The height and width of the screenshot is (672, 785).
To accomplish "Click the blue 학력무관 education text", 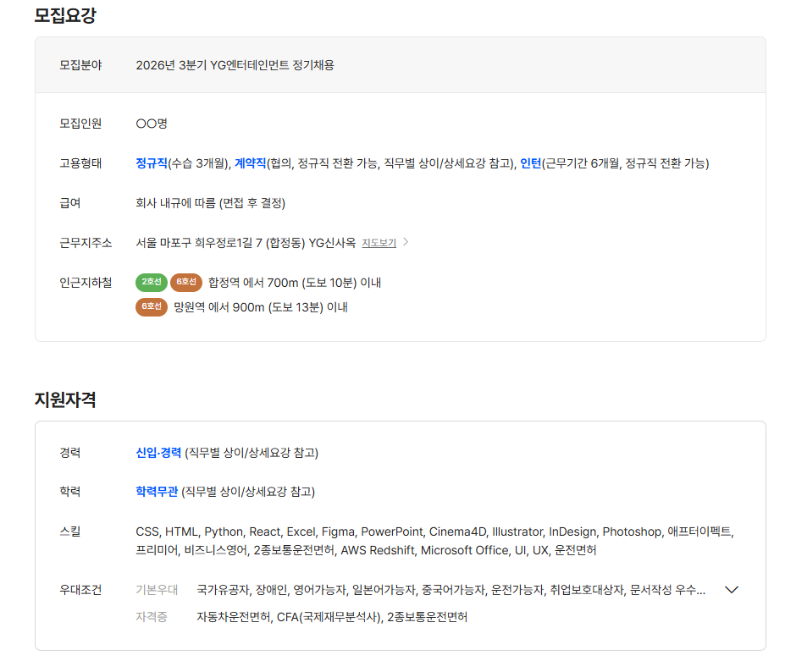I will [x=157, y=492].
